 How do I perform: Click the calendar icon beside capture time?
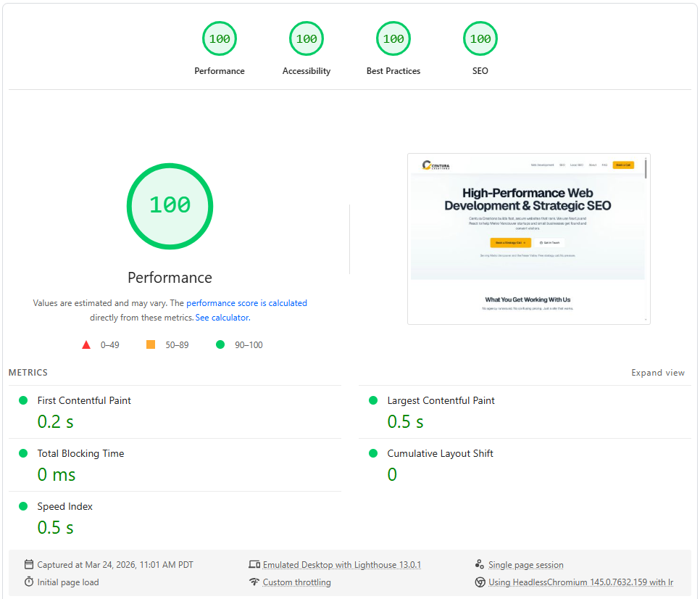pyautogui.click(x=29, y=564)
